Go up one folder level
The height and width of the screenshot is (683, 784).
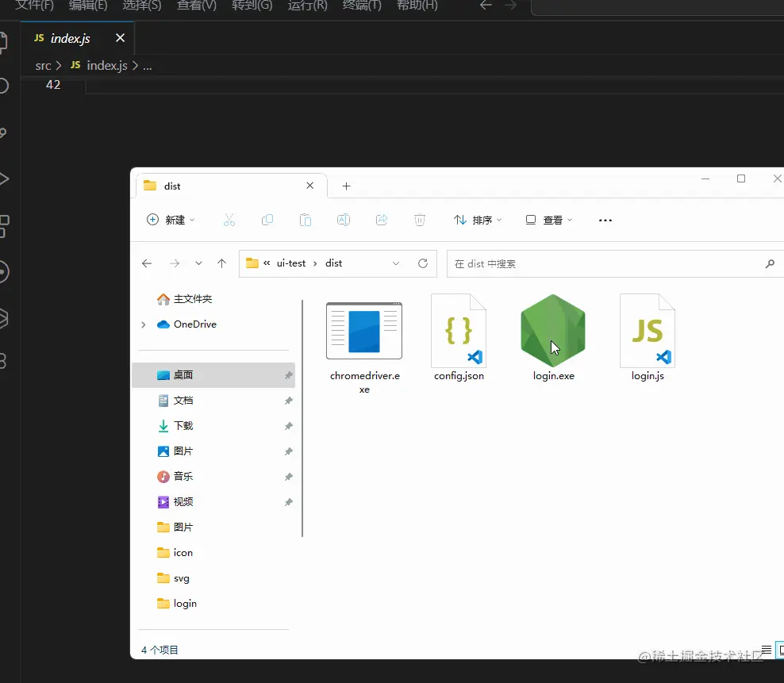pyautogui.click(x=221, y=263)
